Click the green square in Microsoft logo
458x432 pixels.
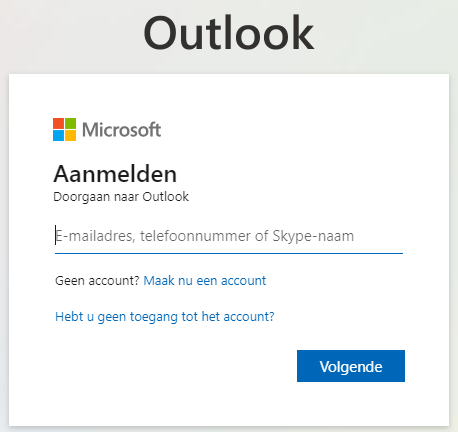70,123
